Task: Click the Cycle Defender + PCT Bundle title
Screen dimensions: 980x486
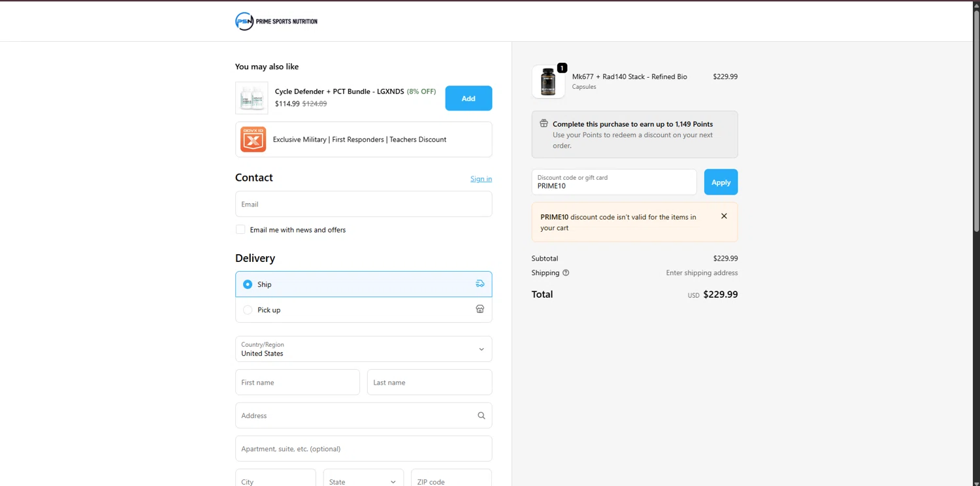Action: [x=339, y=91]
